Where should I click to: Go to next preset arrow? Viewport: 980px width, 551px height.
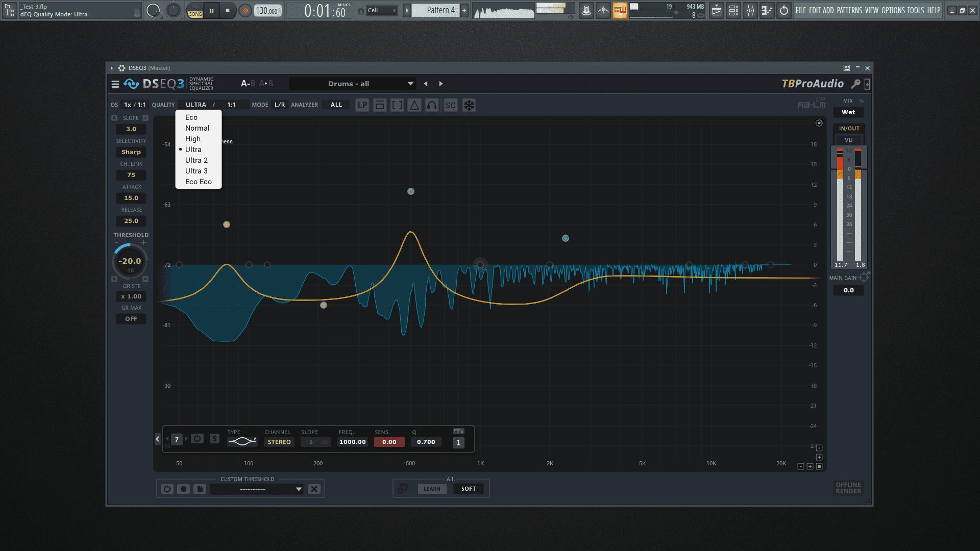[441, 84]
